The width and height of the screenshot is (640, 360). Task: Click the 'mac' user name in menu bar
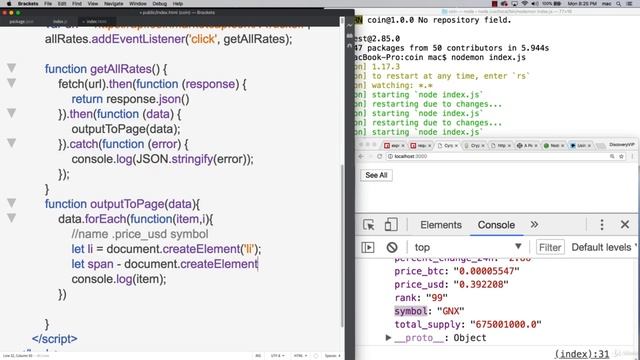[x=607, y=4]
